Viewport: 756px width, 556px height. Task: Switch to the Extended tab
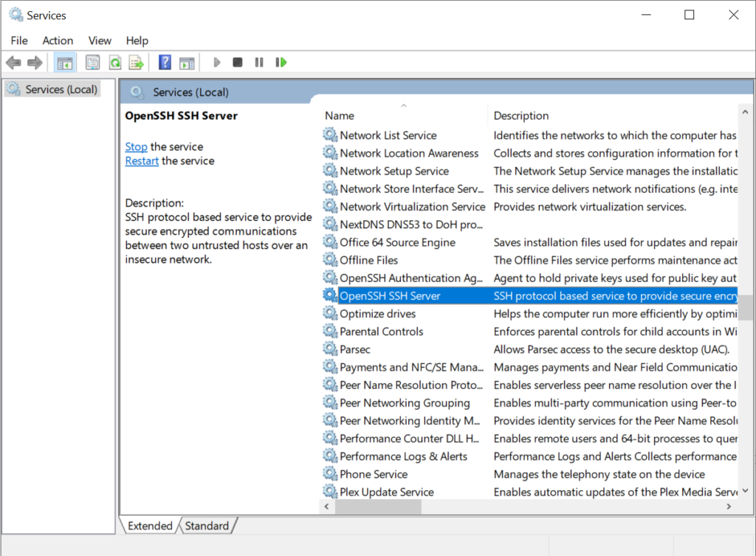click(x=150, y=526)
